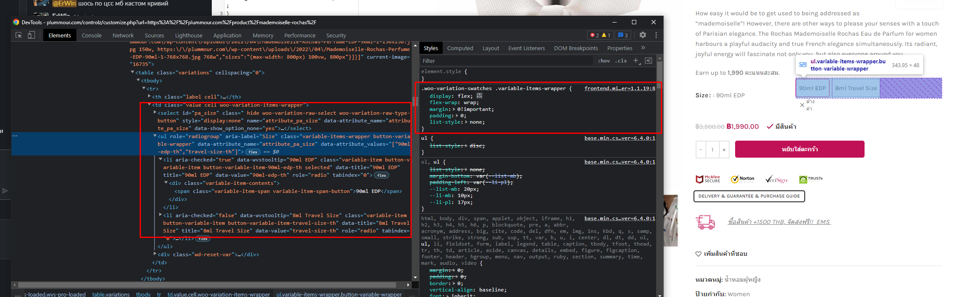Viewport: 980px width, 297px height.
Task: Activate the inspect element picker icon
Action: (19, 35)
